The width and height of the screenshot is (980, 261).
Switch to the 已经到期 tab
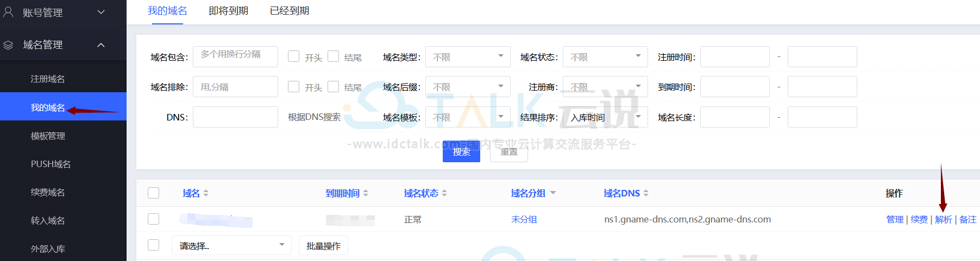290,11
